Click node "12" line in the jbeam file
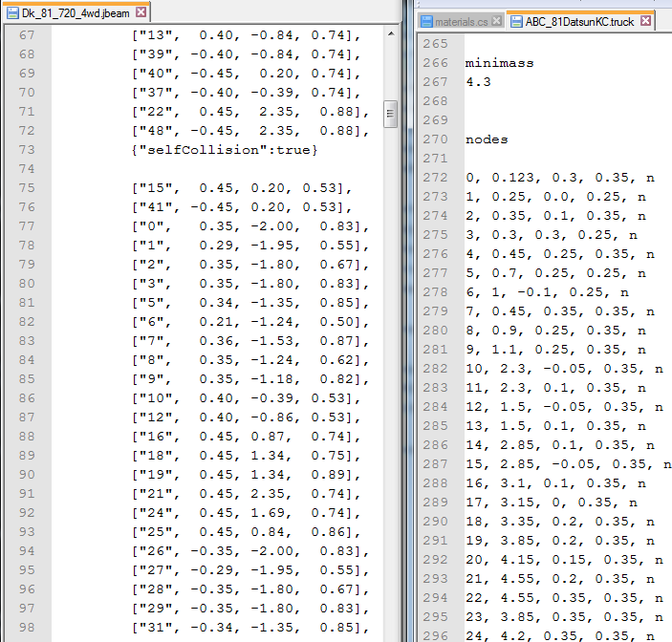This screenshot has height=642, width=672. point(246,417)
